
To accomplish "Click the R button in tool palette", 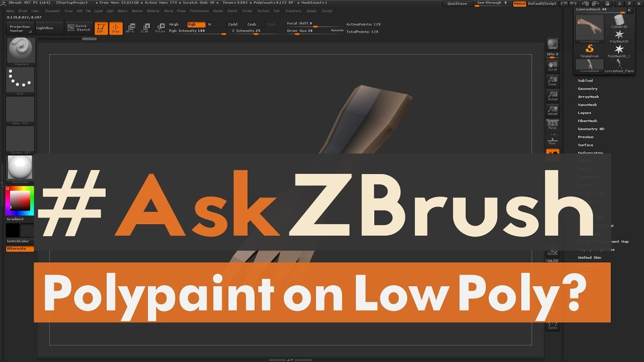I will (629, 10).
